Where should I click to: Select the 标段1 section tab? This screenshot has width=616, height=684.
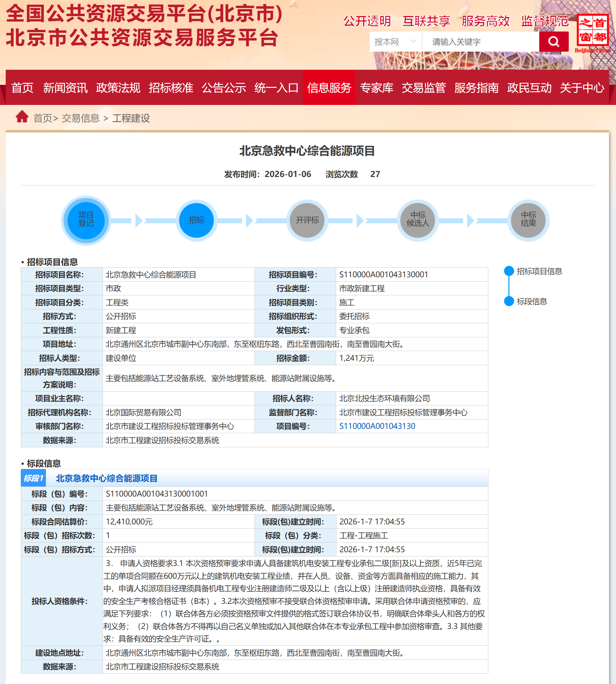(x=33, y=478)
